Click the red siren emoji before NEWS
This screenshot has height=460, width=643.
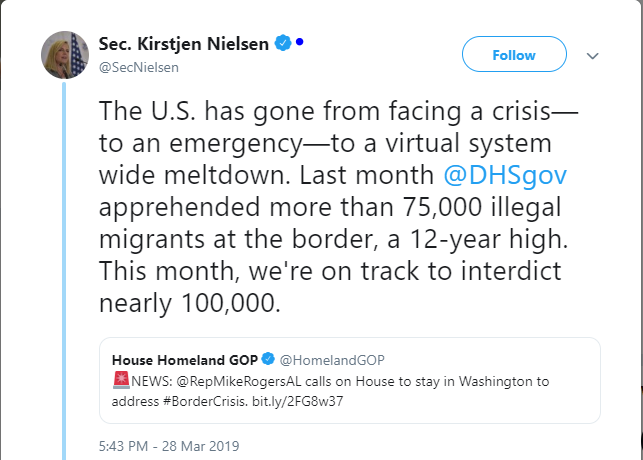click(x=121, y=380)
